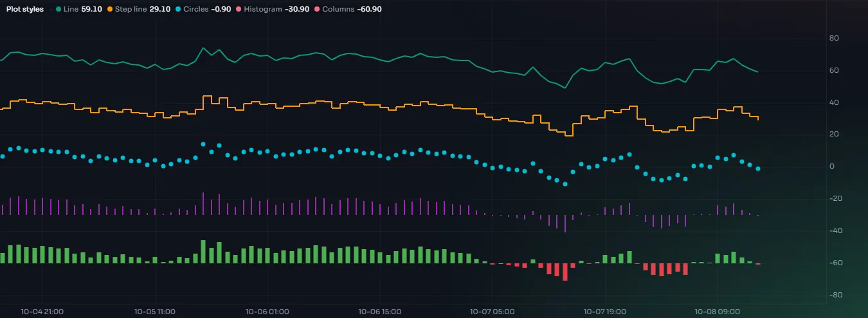The width and height of the screenshot is (868, 318).
Task: Click the 10-04 21:00 time axis label
Action: pos(42,312)
